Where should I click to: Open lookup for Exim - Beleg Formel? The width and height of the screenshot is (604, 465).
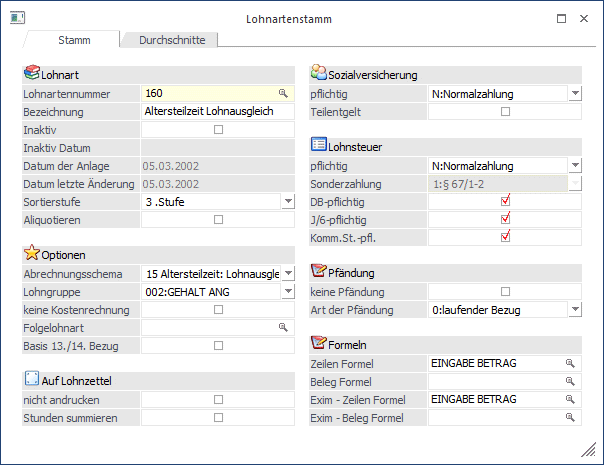(x=571, y=417)
